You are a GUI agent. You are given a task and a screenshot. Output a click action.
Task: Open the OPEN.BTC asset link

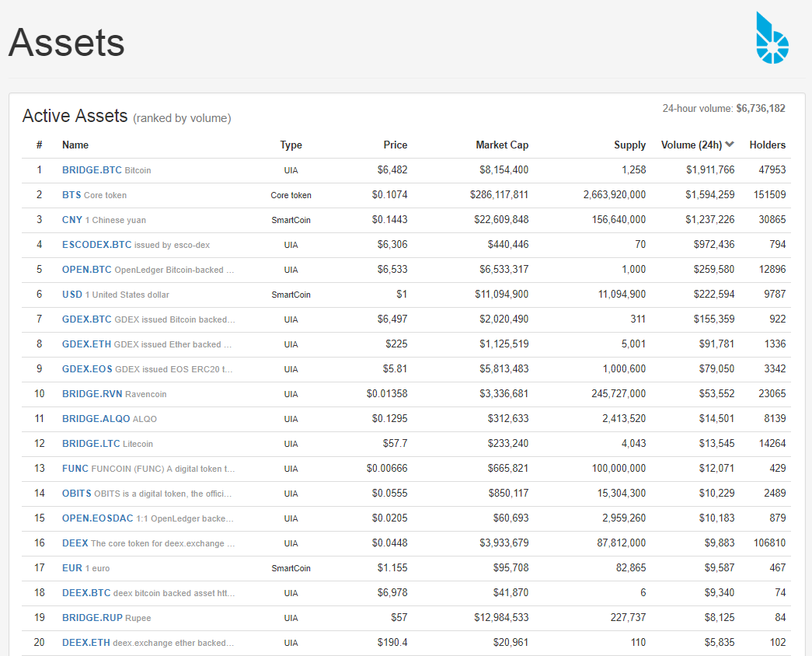tap(86, 270)
